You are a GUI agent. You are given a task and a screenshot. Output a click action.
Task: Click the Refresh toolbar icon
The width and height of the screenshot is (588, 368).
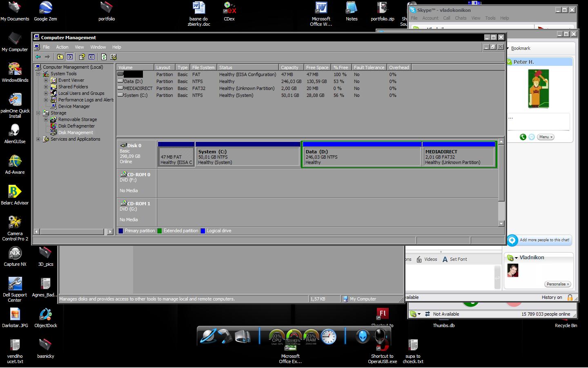[104, 57]
